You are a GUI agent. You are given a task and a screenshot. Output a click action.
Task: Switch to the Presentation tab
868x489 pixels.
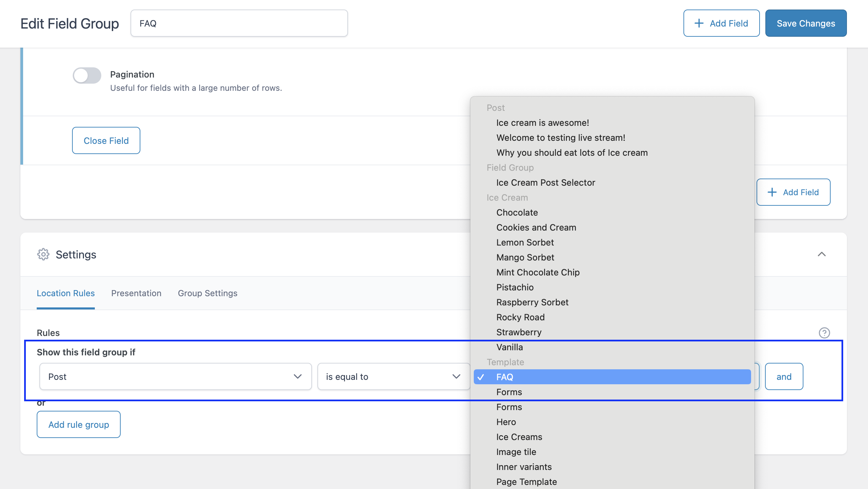point(136,293)
